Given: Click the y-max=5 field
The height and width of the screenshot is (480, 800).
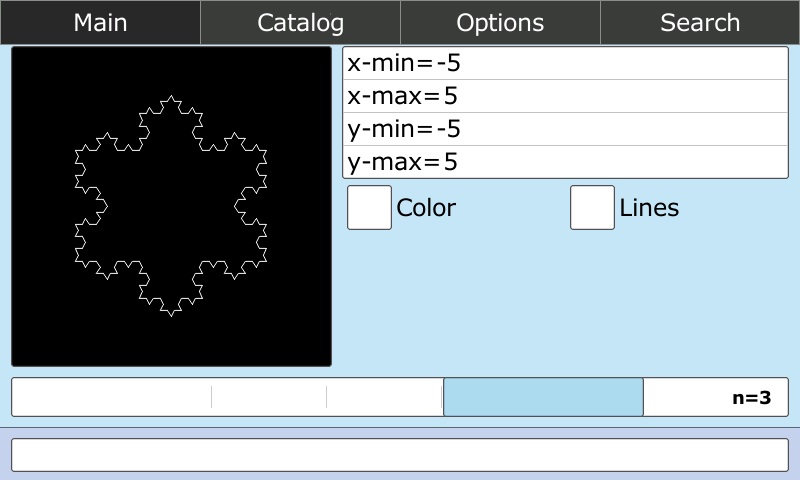Looking at the screenshot, I should coord(565,162).
